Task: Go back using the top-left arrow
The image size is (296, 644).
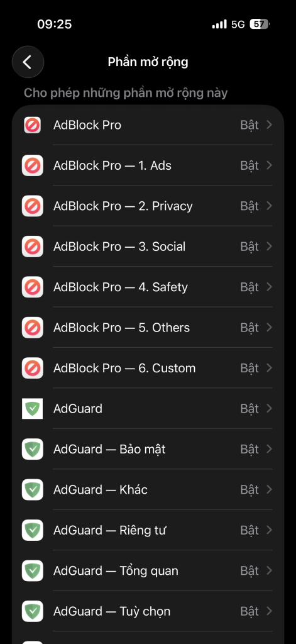Action: (x=28, y=62)
